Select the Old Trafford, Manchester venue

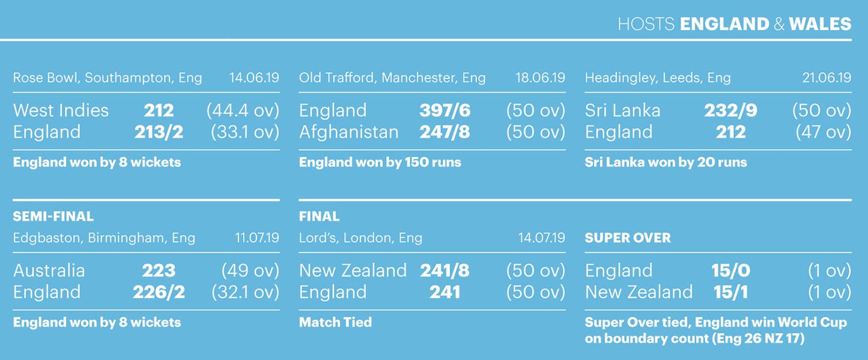pos(392,78)
